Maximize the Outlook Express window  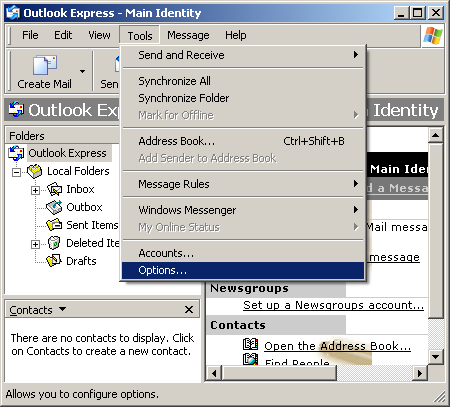[x=418, y=13]
